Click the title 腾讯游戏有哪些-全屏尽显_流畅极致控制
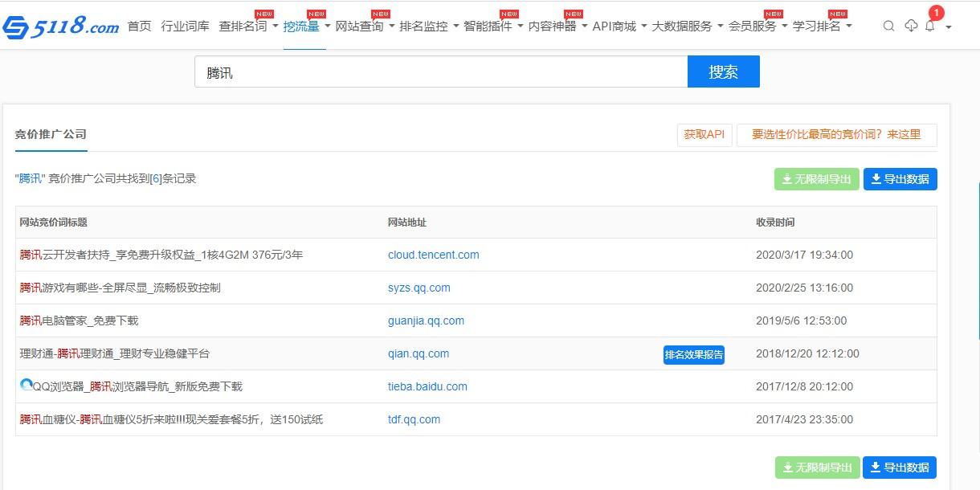 coord(120,288)
